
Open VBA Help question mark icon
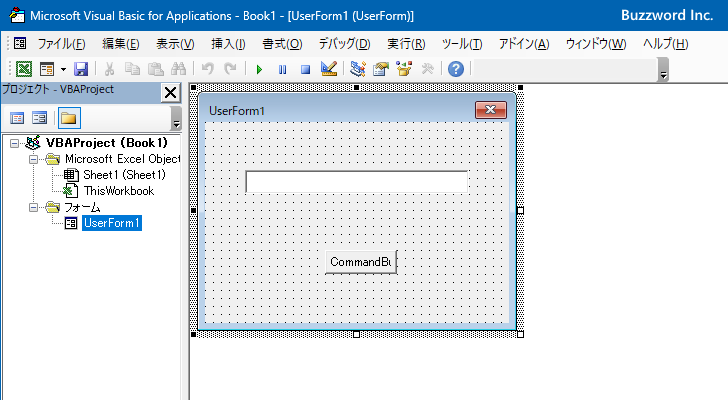[x=456, y=69]
